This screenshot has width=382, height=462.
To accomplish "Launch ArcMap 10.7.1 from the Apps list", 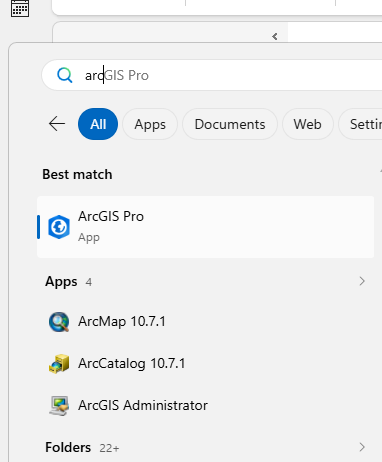I will 107,322.
